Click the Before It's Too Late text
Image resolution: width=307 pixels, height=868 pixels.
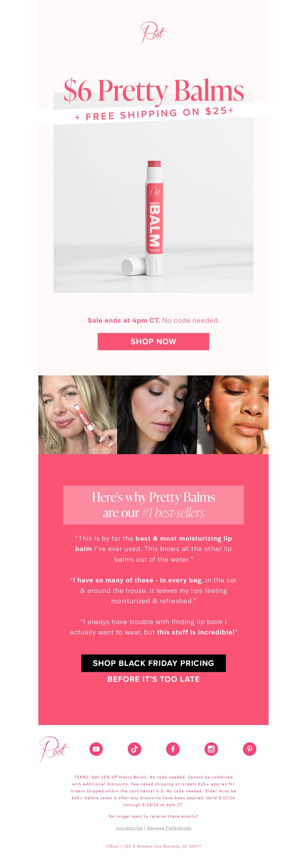tap(153, 679)
